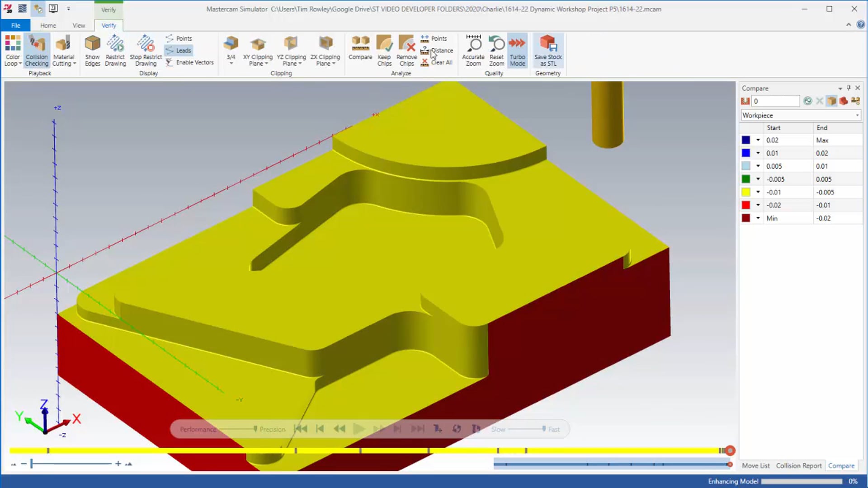This screenshot has height=488, width=868.
Task: Collapse the ribbon arrow
Action: [849, 25]
